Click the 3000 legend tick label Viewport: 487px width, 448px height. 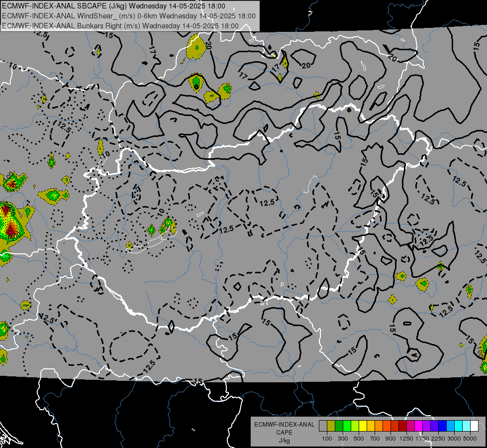coord(454,439)
